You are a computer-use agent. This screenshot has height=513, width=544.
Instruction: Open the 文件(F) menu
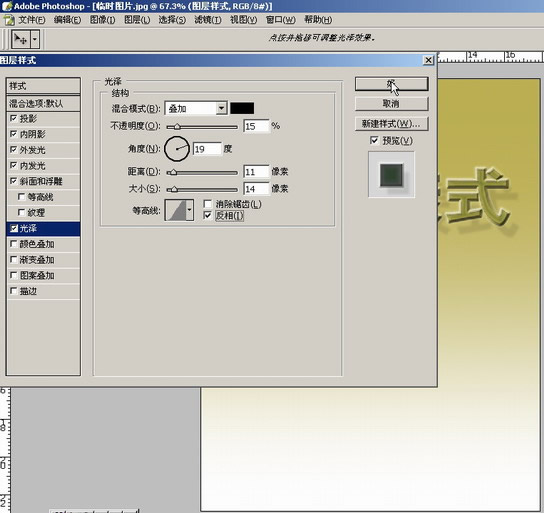click(32, 20)
